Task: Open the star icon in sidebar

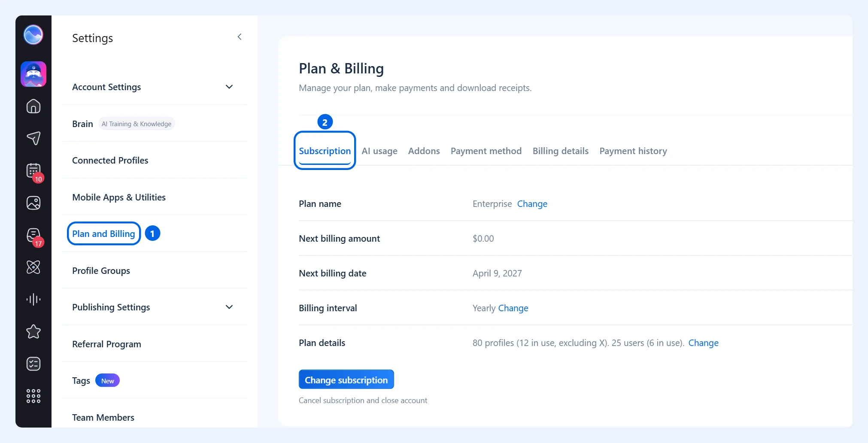Action: (33, 331)
